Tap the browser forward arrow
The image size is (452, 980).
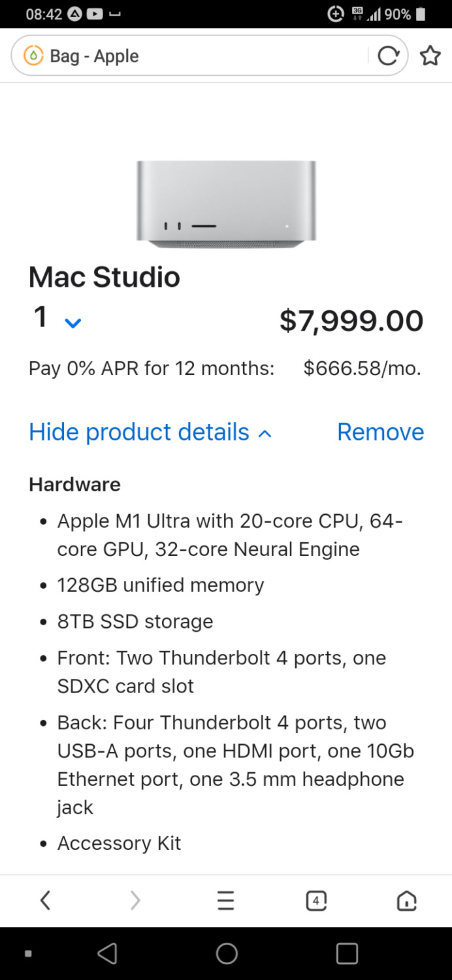click(x=135, y=901)
